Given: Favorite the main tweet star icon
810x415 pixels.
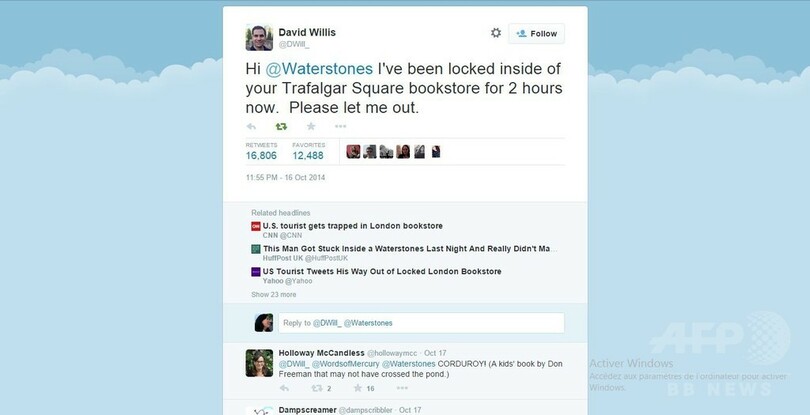Looking at the screenshot, I should [311, 126].
